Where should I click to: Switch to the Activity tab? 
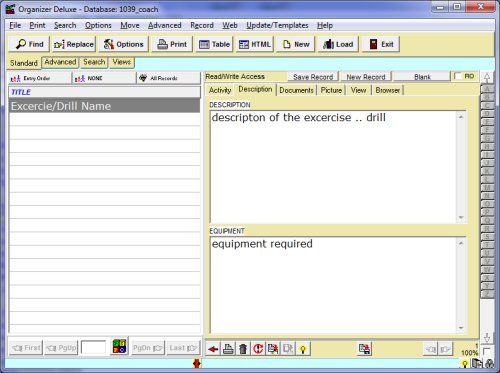click(220, 90)
